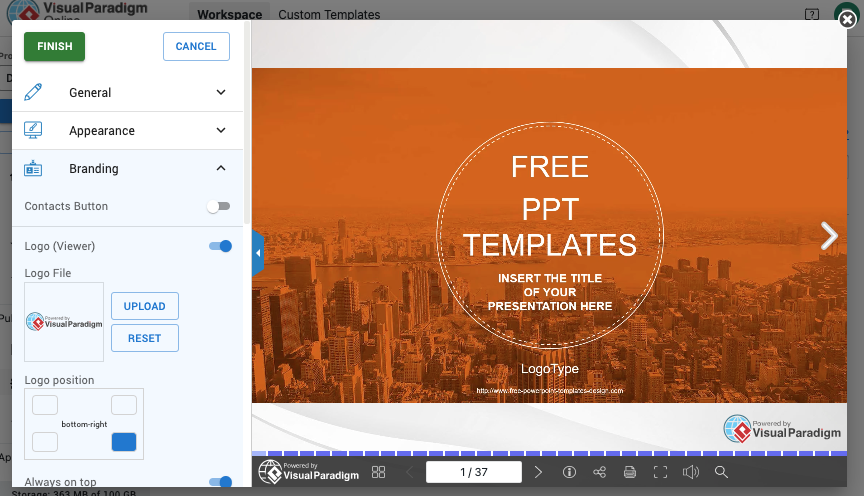
Task: Select the highlighted bottom-right logo position
Action: click(x=124, y=442)
